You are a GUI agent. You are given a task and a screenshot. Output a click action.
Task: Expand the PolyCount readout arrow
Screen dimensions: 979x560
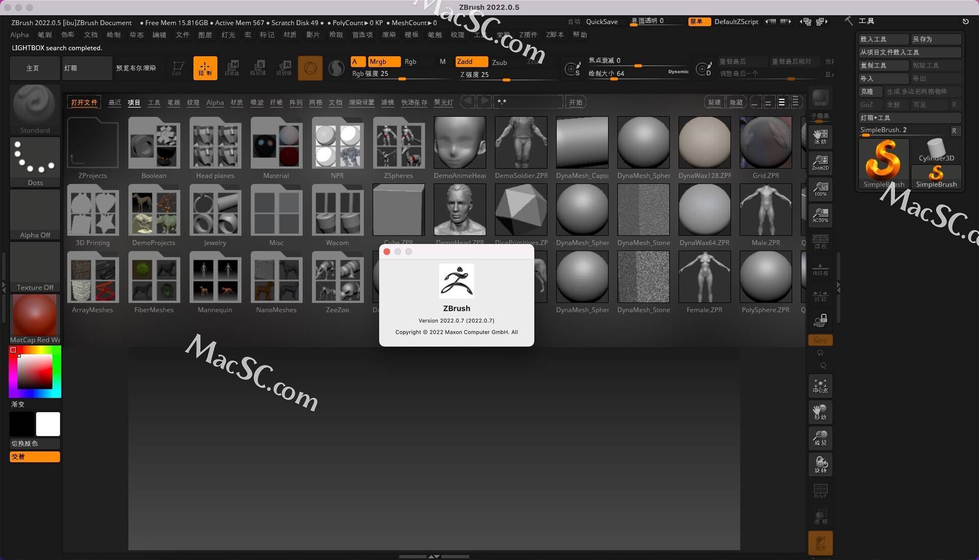(x=366, y=23)
